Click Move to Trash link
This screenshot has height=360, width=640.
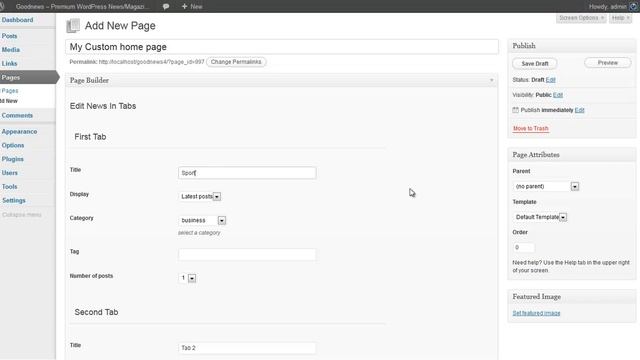tap(530, 129)
